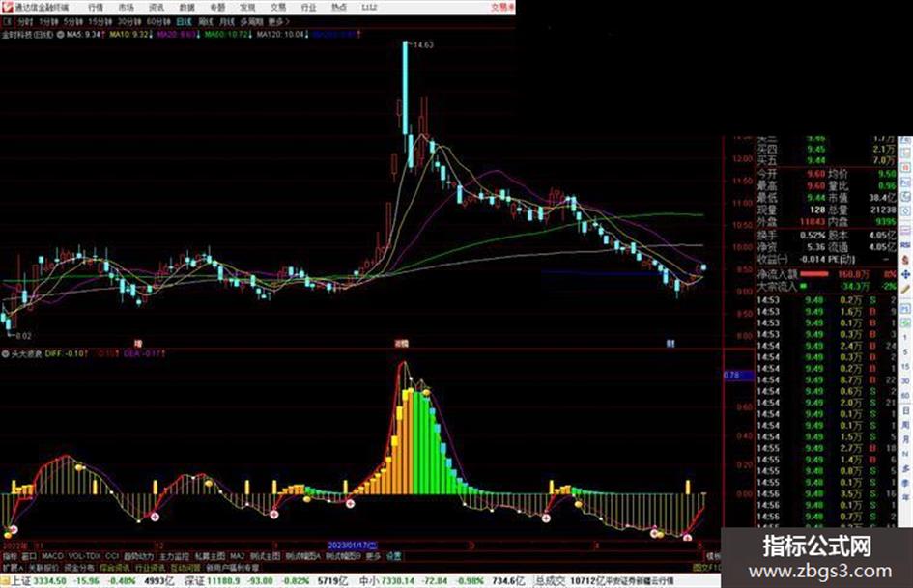
Task: Click the first icon left of 分时
Action: pyautogui.click(x=7, y=21)
